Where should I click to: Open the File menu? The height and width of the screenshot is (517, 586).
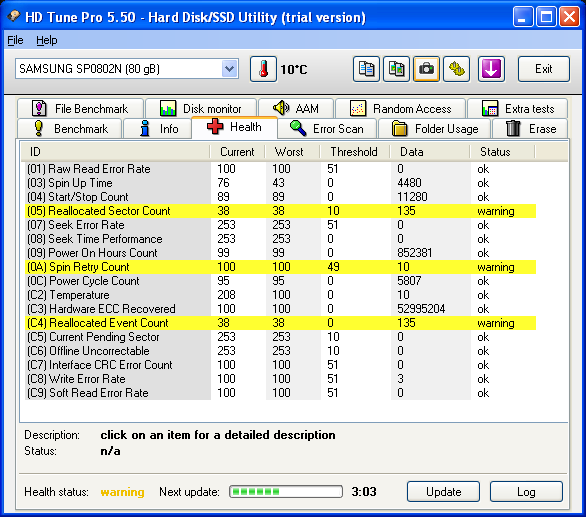pyautogui.click(x=15, y=40)
